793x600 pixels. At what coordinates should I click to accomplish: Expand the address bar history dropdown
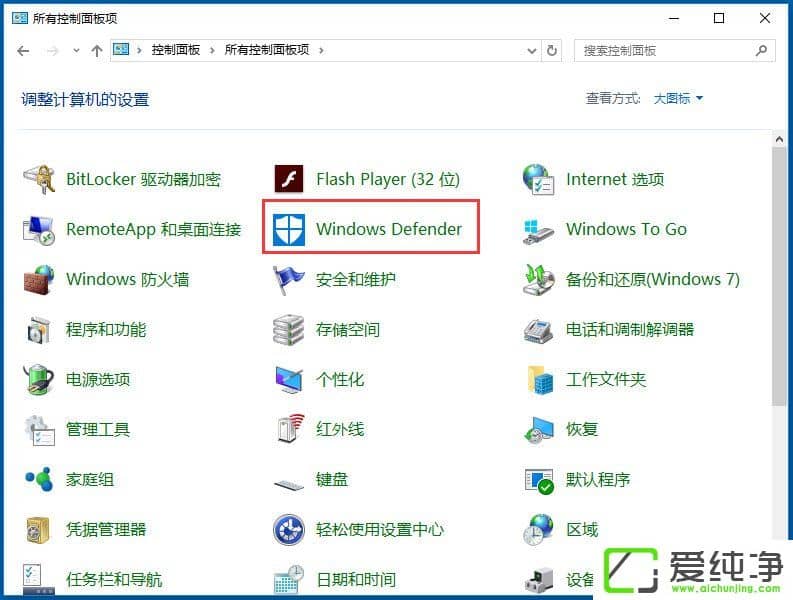click(x=532, y=51)
